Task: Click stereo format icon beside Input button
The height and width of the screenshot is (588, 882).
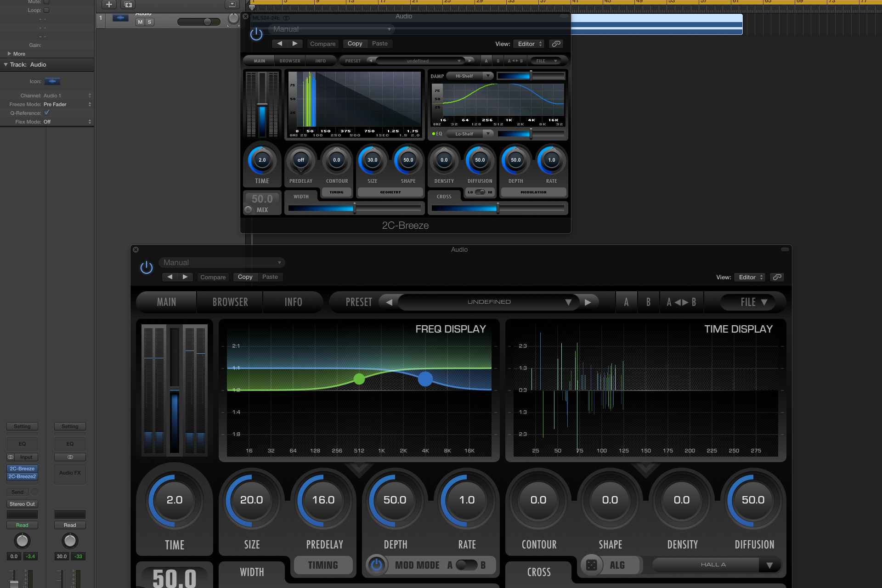Action: coord(11,457)
